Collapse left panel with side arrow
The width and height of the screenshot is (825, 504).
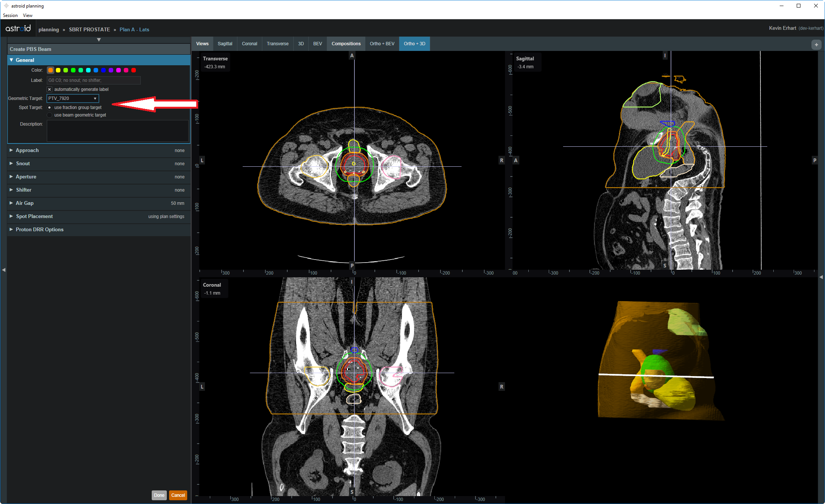pos(4,270)
